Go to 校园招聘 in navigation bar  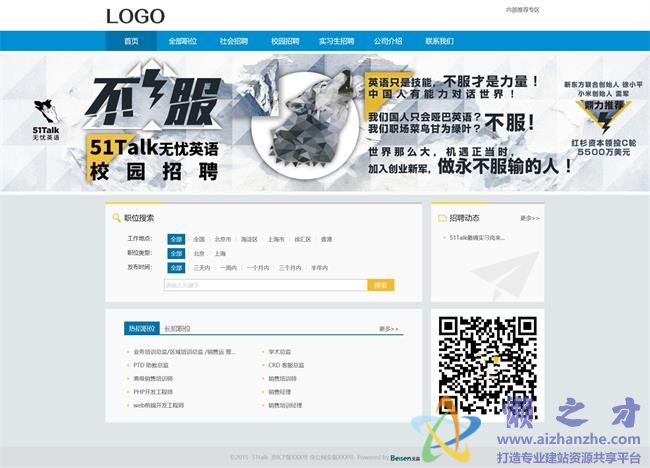(285, 41)
